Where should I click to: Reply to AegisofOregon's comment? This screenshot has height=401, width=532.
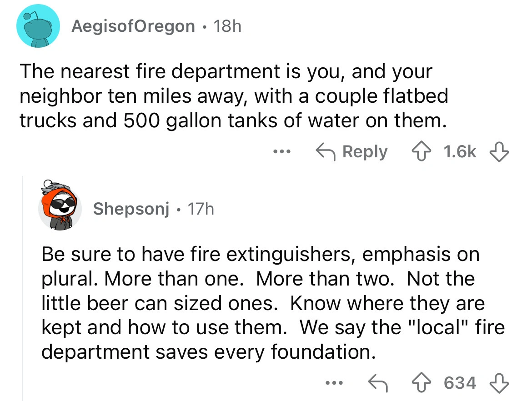[352, 152]
